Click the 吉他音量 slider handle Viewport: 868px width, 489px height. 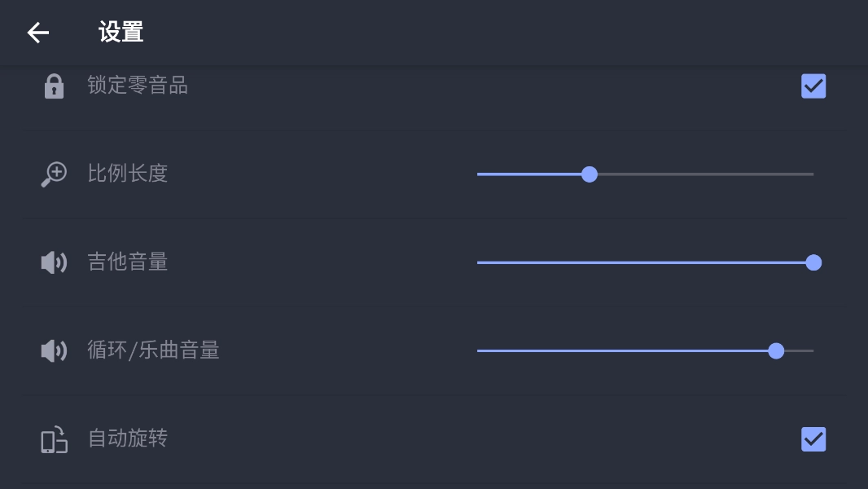(x=813, y=262)
